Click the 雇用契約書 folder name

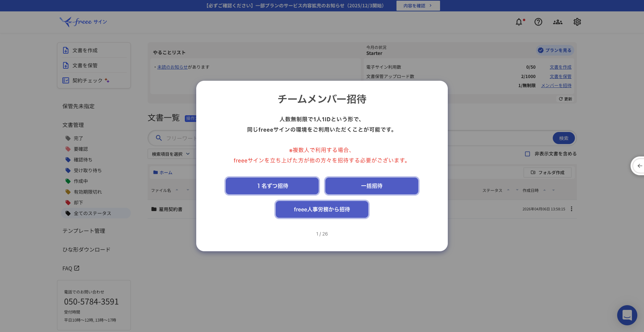171,209
